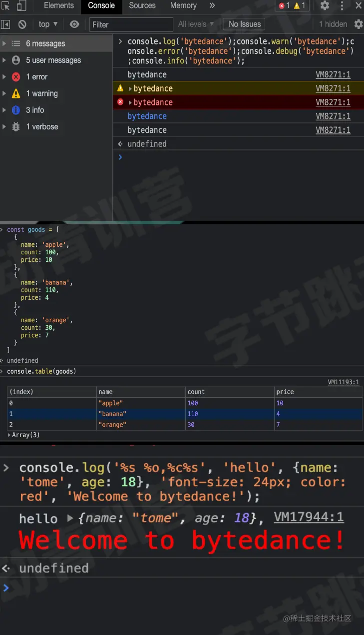Select the yellow warning icon in sidebar
The image size is (364, 635).
click(x=16, y=93)
